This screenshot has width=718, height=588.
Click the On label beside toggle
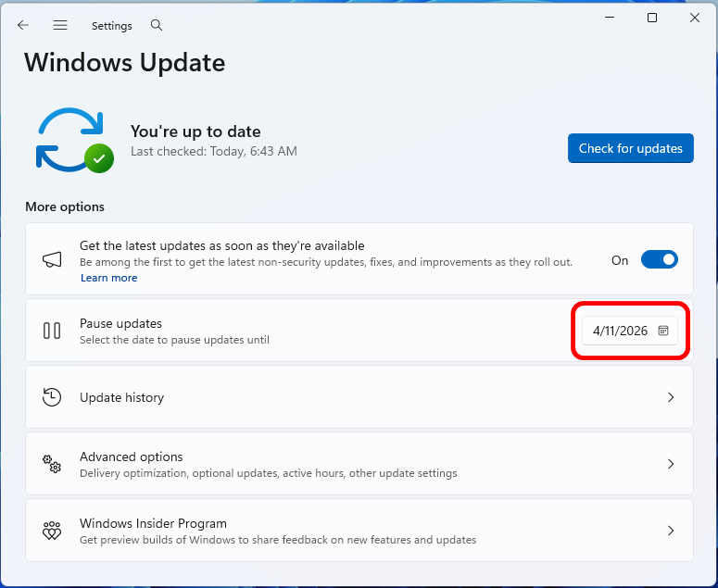620,260
